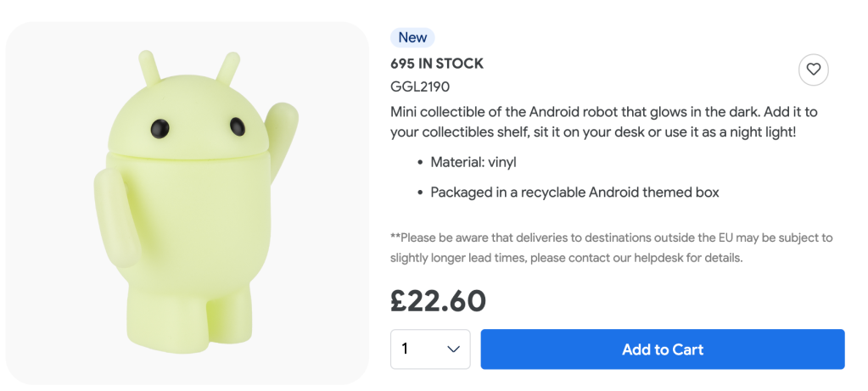
Task: Click the chevron arrow in quantity selector
Action: pos(453,349)
